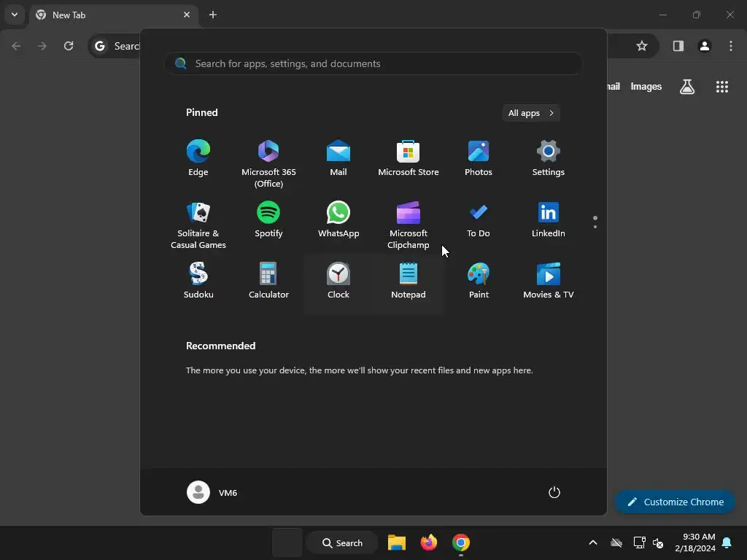The image size is (747, 560).
Task: Expand the Chrome tab search dropdown
Action: click(x=15, y=15)
